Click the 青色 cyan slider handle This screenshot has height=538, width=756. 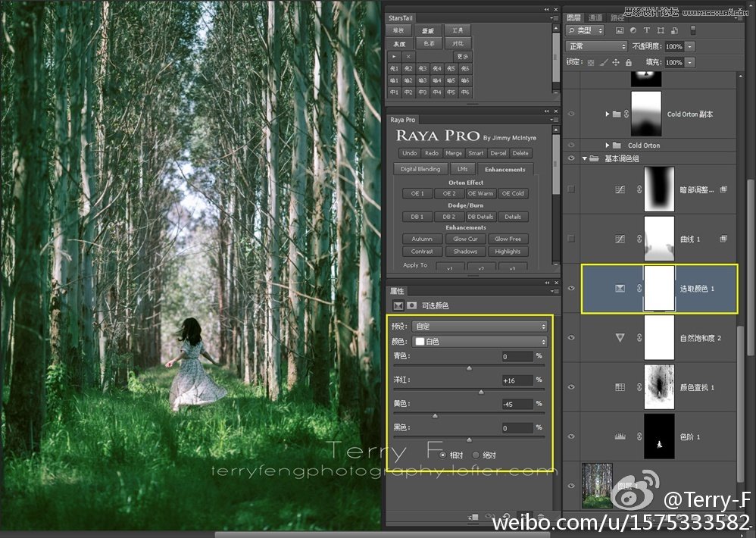pyautogui.click(x=469, y=368)
